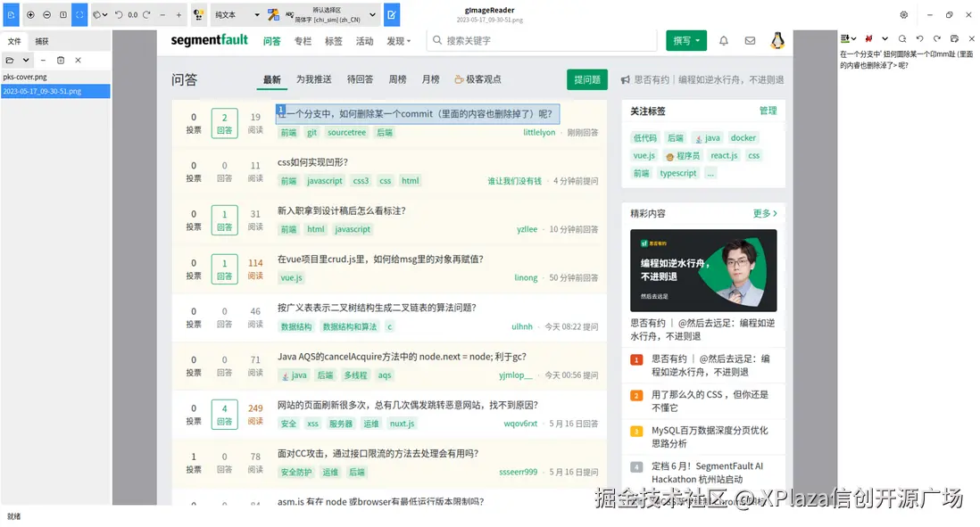Select 2023-05-17_09-30-51.png in file list

[55, 91]
